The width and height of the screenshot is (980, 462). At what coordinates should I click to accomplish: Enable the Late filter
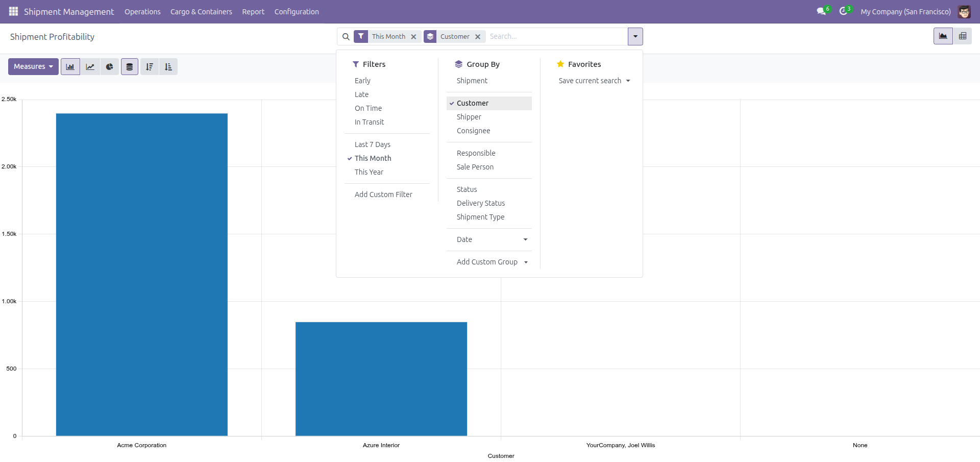coord(387,94)
